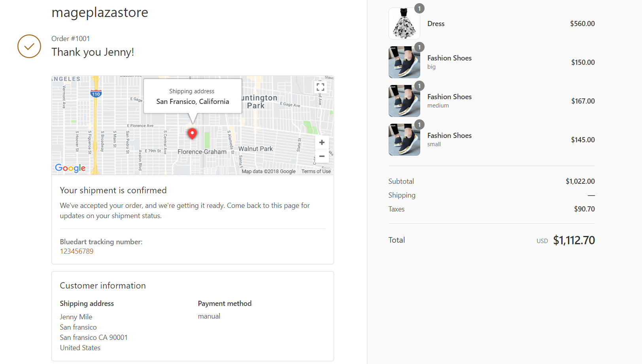Click quantity badge on big Fashion Shoes
The width and height of the screenshot is (642, 364).
419,47
